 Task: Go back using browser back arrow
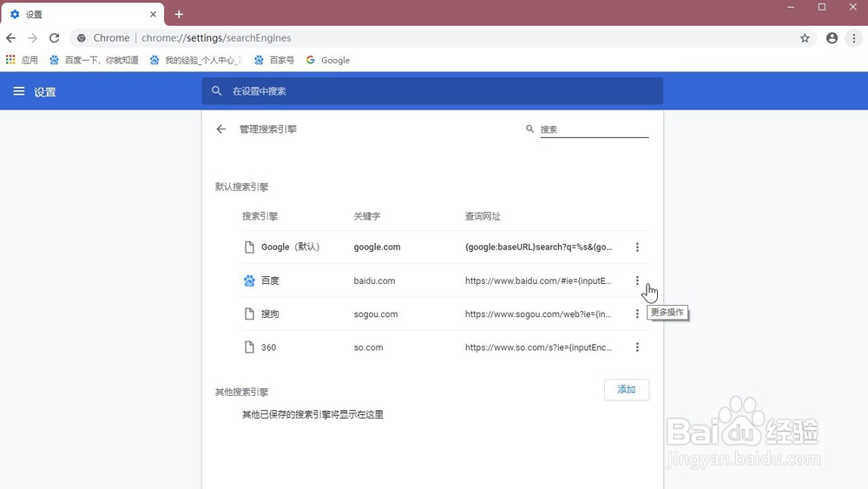tap(11, 38)
